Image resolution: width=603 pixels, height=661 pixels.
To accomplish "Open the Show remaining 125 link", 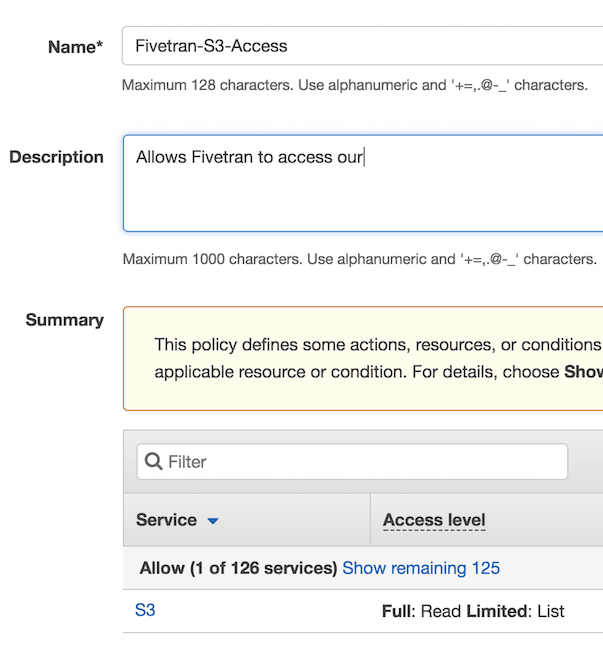I will [x=421, y=568].
